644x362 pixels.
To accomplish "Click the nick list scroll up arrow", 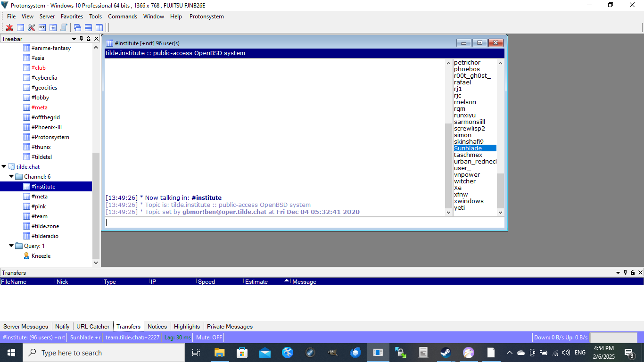I will [501, 63].
